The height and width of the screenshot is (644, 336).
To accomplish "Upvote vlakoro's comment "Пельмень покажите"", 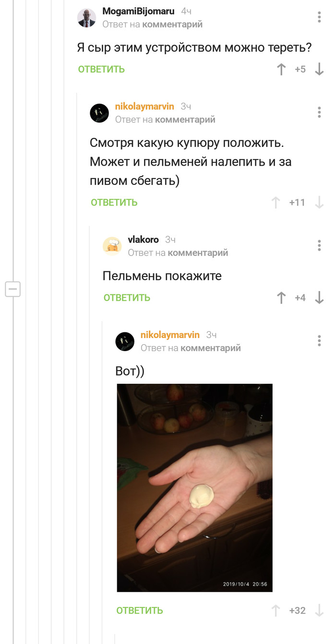I will (281, 298).
